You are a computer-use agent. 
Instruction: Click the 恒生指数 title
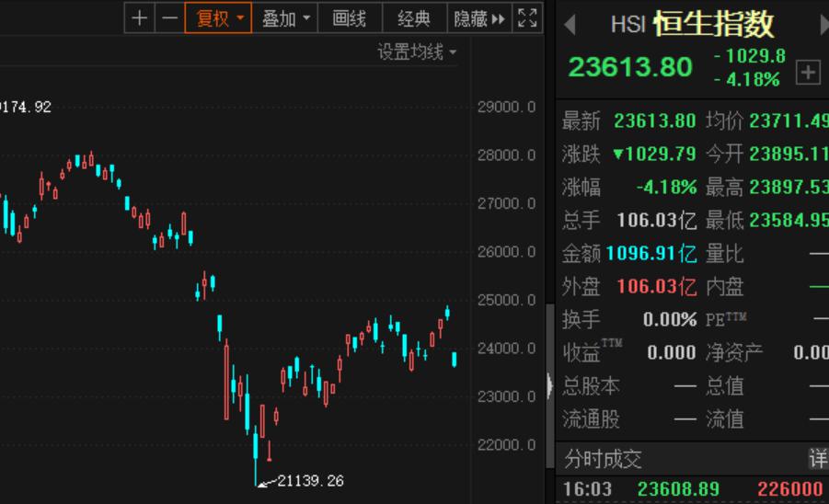pyautogui.click(x=713, y=24)
